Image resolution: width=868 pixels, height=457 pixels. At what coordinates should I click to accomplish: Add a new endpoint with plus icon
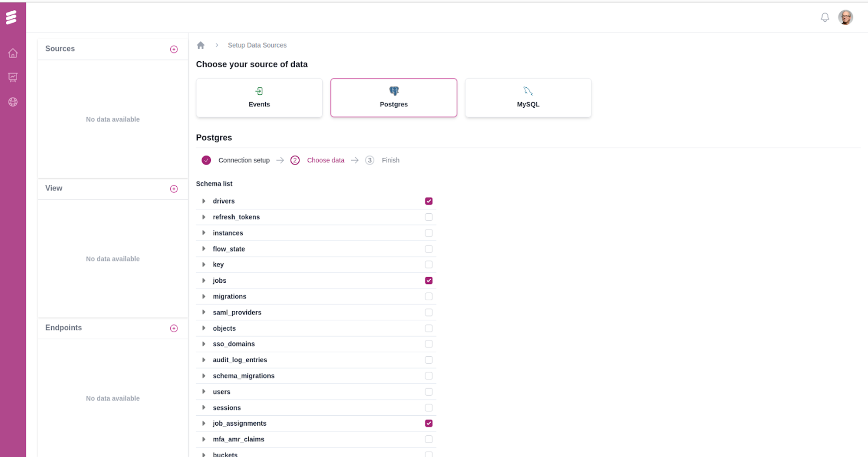[x=174, y=328]
